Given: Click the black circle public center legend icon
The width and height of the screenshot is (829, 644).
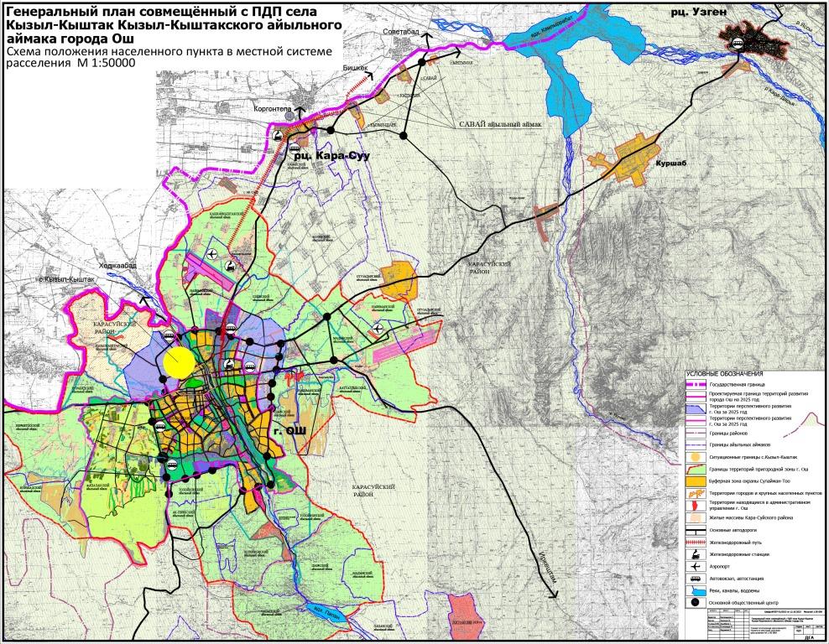Looking at the screenshot, I should tap(696, 602).
